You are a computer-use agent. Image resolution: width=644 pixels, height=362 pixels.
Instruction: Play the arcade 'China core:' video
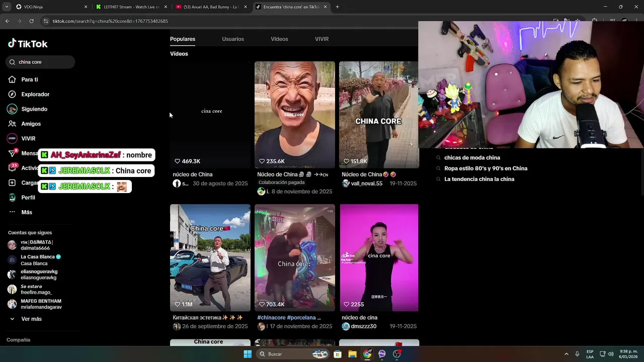(295, 257)
